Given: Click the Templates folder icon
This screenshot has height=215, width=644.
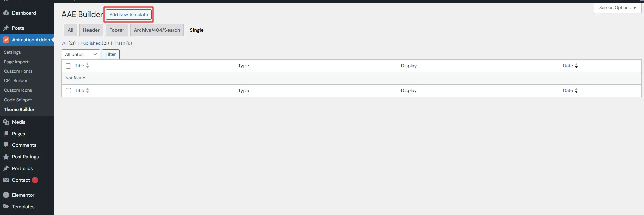Looking at the screenshot, I should (6, 207).
